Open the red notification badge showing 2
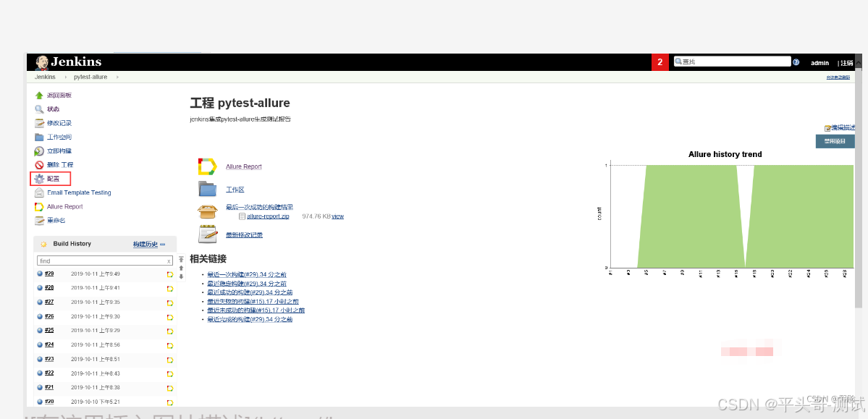 point(660,62)
